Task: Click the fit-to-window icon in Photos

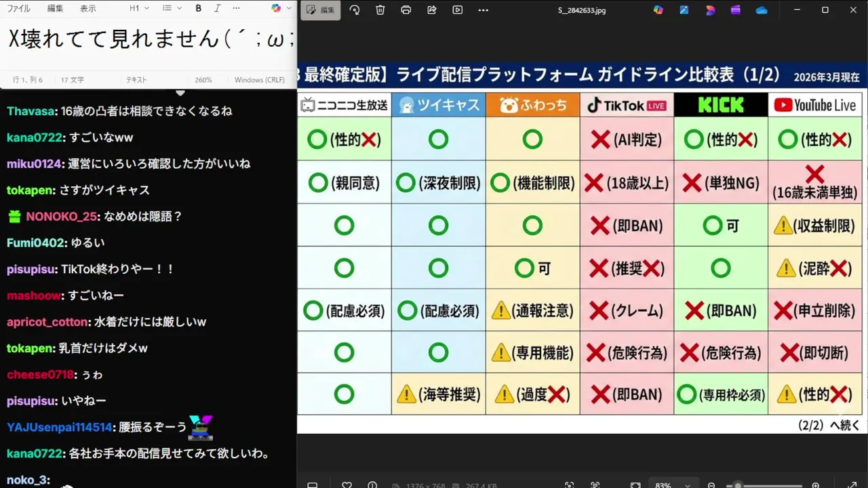Action: [635, 485]
